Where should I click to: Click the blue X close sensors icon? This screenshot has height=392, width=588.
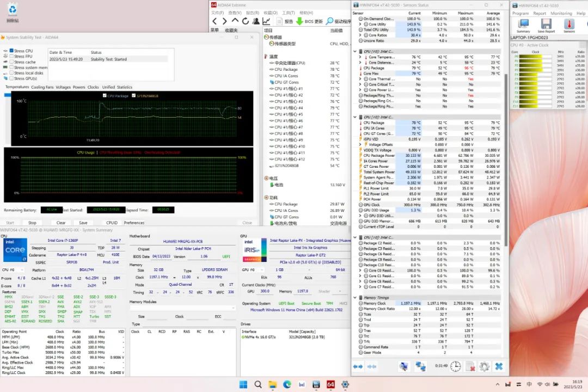point(498,366)
